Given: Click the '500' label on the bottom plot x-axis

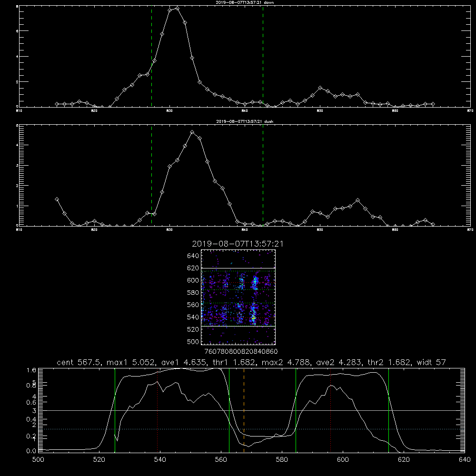Looking at the screenshot, I should pyautogui.click(x=38, y=460).
